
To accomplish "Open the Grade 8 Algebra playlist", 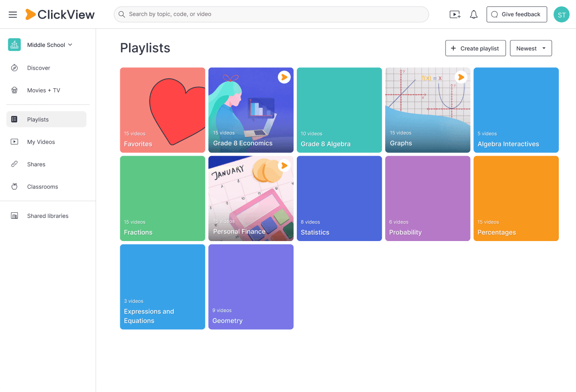I will [340, 110].
